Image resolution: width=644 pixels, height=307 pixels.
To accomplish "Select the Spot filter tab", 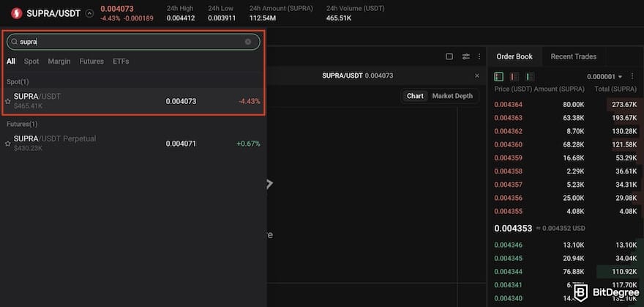I will point(31,62).
